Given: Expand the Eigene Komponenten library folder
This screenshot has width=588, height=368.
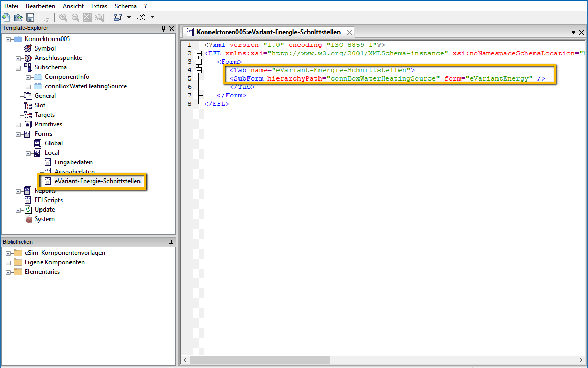Looking at the screenshot, I should pyautogui.click(x=8, y=263).
